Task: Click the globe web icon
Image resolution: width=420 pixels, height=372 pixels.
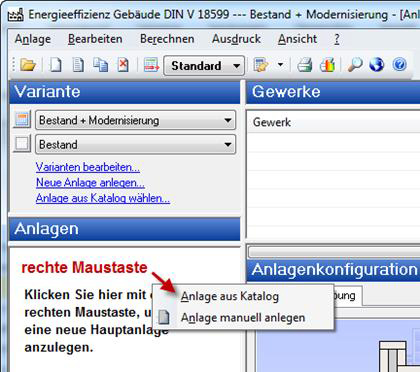Action: (377, 65)
